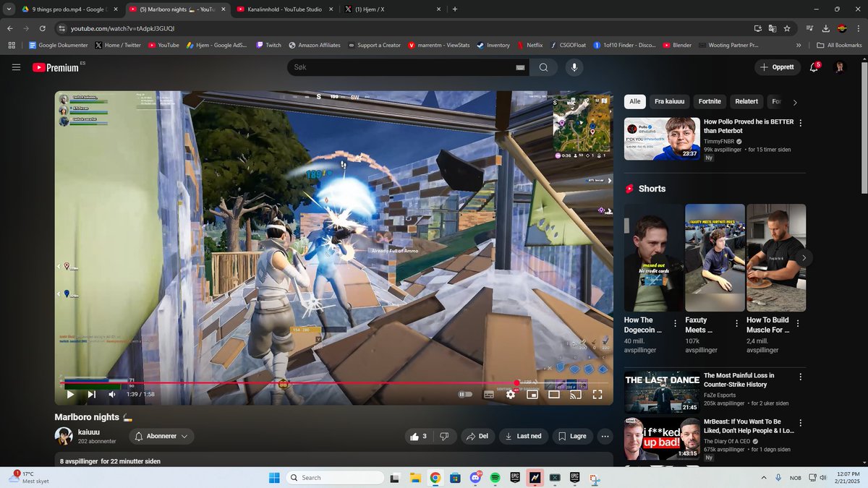Dislike the video with thumbs down
Viewport: 868px width, 488px height.
click(x=444, y=436)
